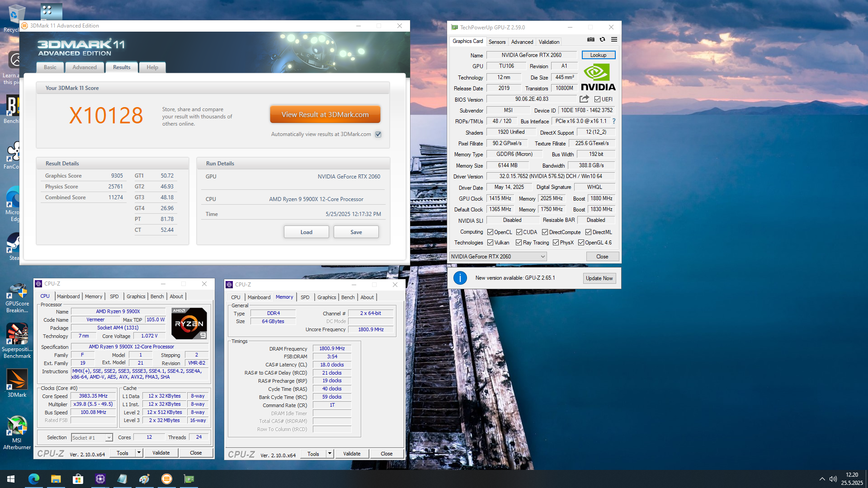Toggle CUDA checkbox
868x488 pixels.
(519, 232)
